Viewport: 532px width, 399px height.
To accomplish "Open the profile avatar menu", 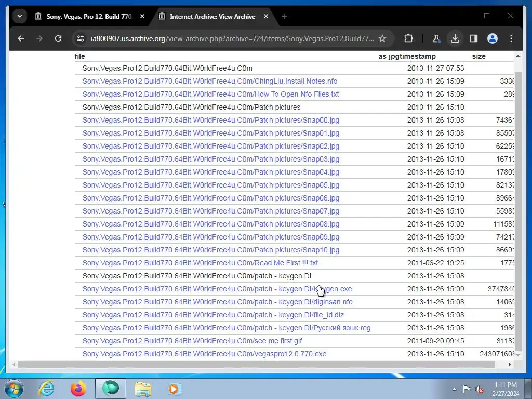I will pos(493,38).
